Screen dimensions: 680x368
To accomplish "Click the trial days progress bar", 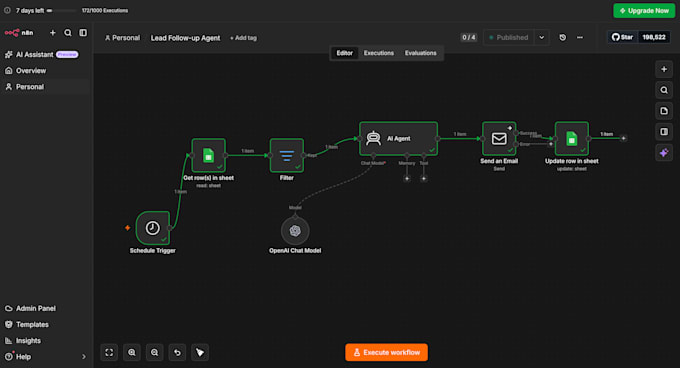I will [61, 10].
